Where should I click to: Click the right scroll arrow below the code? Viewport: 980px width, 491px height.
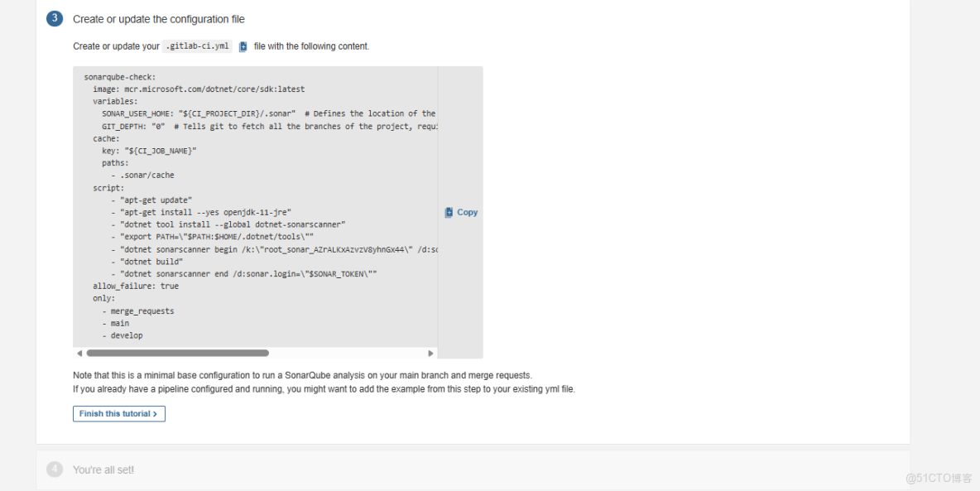click(x=430, y=352)
